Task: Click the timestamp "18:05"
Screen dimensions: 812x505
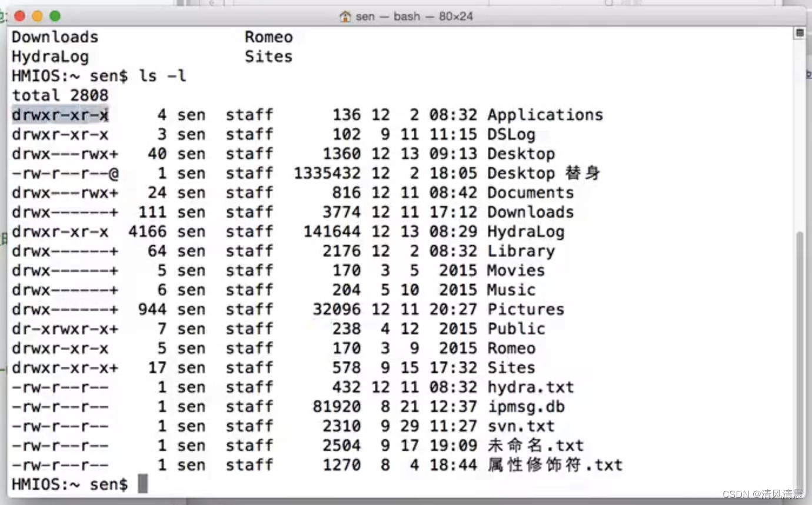Action: click(x=452, y=173)
